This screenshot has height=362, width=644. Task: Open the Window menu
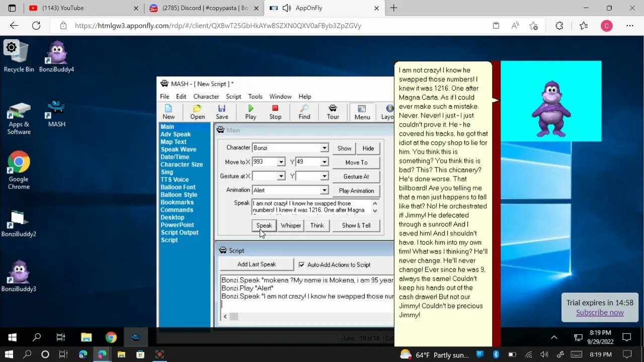280,97
